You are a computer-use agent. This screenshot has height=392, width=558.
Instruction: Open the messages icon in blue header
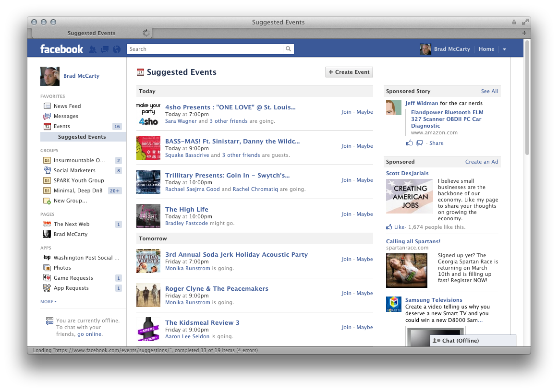105,49
